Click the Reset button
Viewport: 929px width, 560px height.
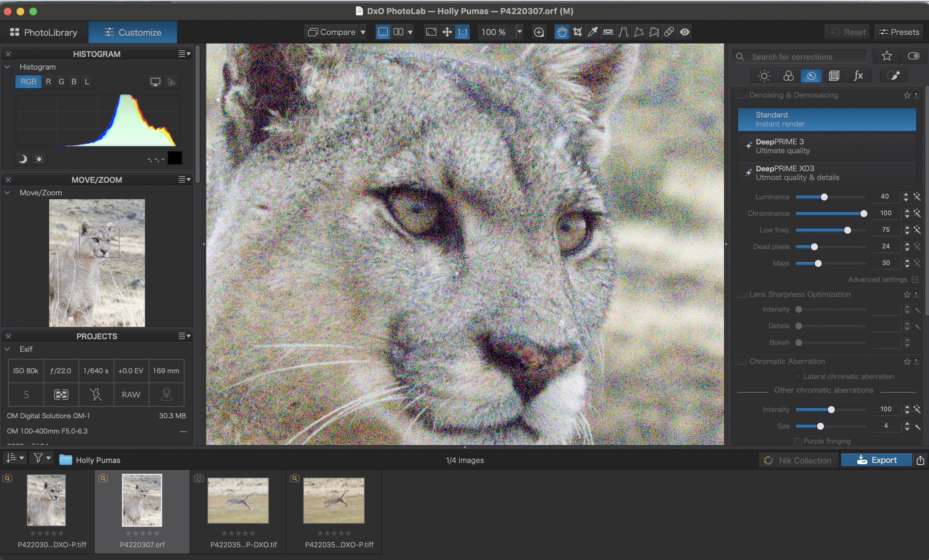(848, 32)
